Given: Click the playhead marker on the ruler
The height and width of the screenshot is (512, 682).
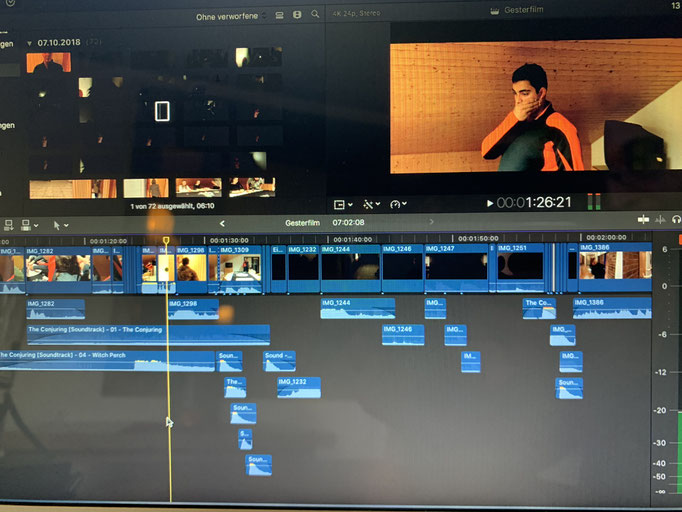Looking at the screenshot, I should coord(166,240).
